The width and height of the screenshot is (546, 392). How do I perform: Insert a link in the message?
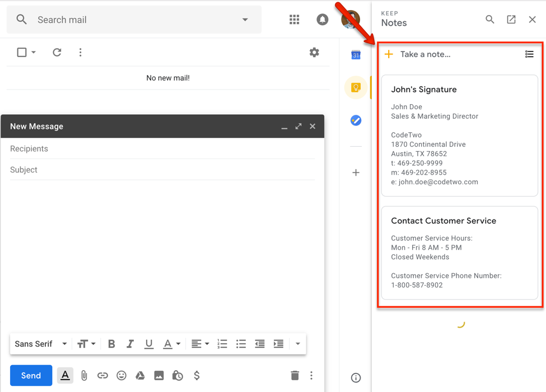click(x=102, y=376)
